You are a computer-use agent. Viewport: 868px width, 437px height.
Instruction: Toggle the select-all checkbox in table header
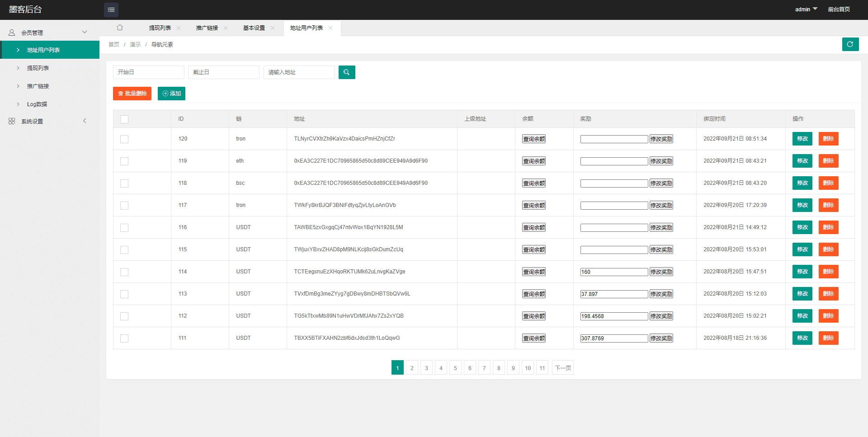click(x=124, y=119)
